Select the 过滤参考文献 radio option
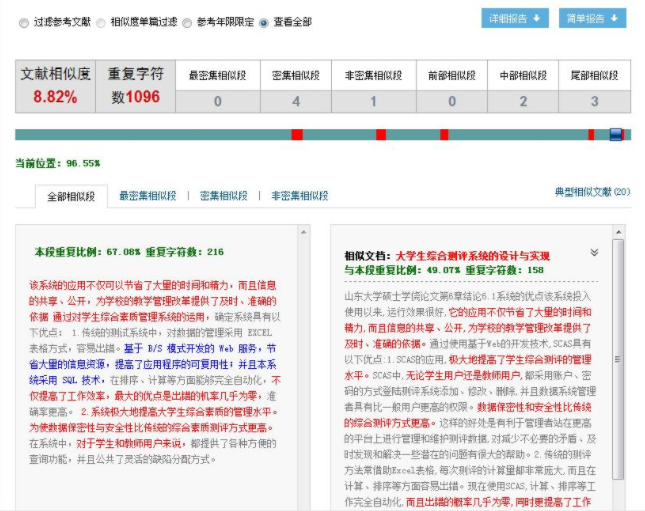This screenshot has height=511, width=645. pyautogui.click(x=24, y=21)
